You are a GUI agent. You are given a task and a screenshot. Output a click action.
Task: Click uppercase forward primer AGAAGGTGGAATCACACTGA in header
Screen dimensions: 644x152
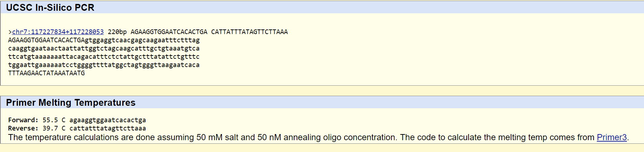(x=169, y=32)
